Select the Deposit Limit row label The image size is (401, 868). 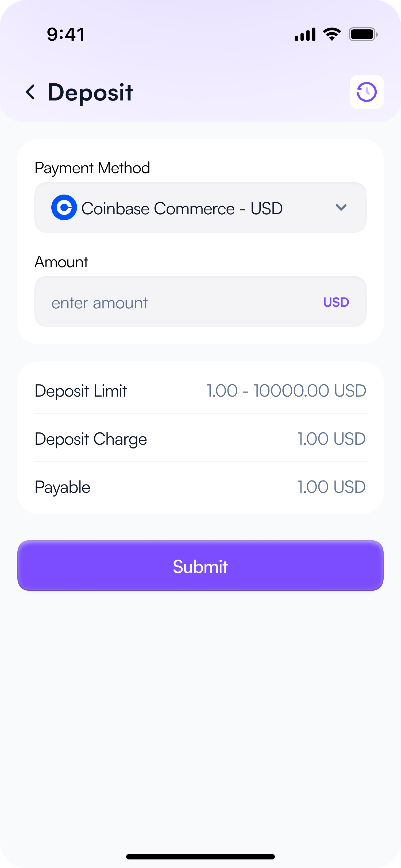pyautogui.click(x=81, y=391)
